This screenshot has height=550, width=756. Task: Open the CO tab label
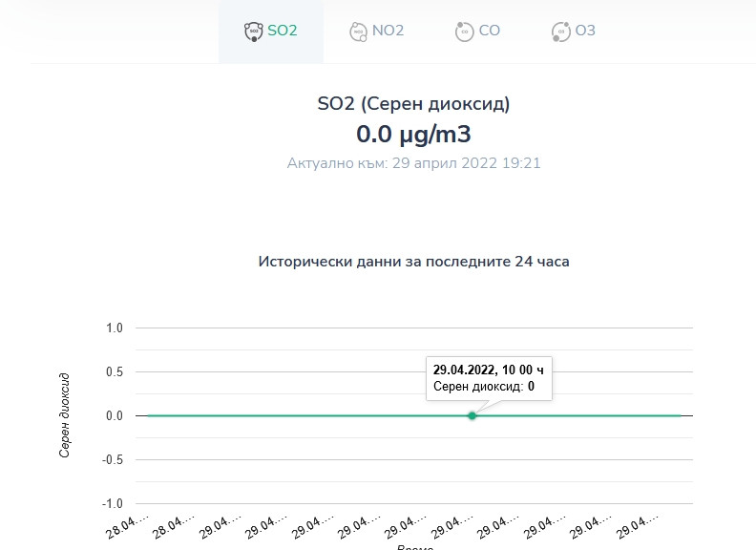pyautogui.click(x=489, y=31)
